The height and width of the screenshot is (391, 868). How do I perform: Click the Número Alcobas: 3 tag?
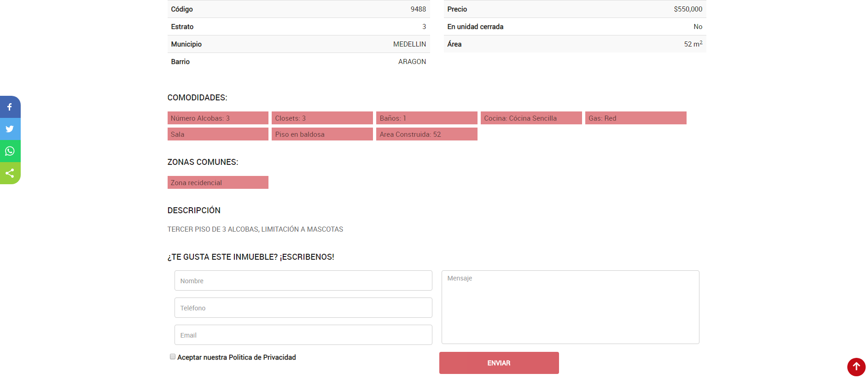(218, 118)
